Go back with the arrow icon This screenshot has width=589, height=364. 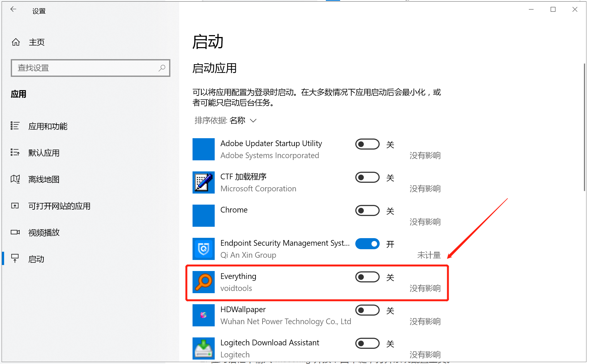[x=13, y=9]
